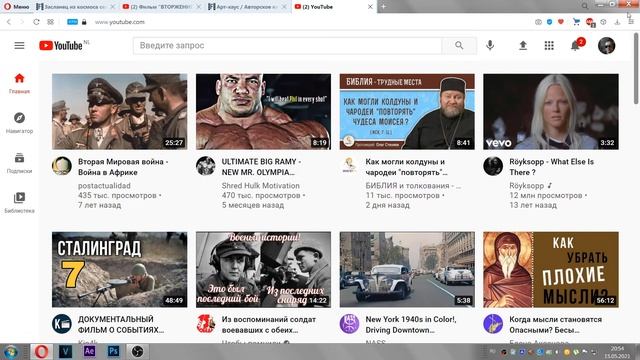Open the OBS icon in the taskbar
The width and height of the screenshot is (640, 360).
click(x=137, y=351)
